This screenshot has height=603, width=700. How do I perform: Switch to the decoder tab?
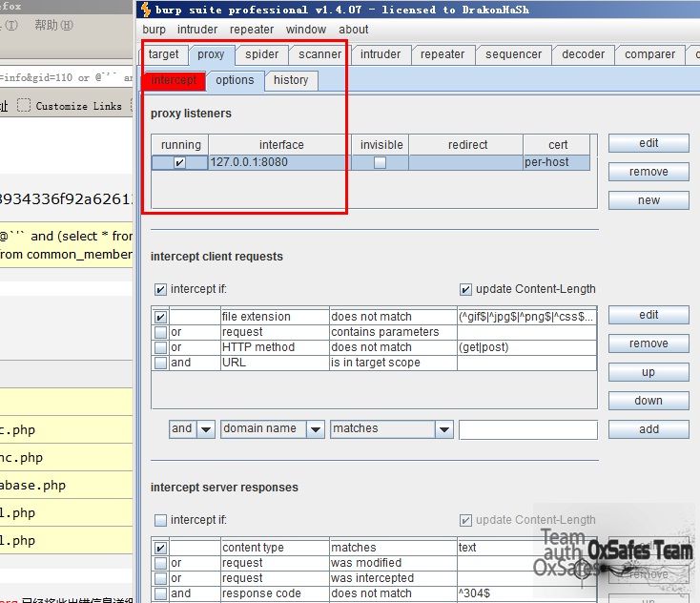[583, 54]
